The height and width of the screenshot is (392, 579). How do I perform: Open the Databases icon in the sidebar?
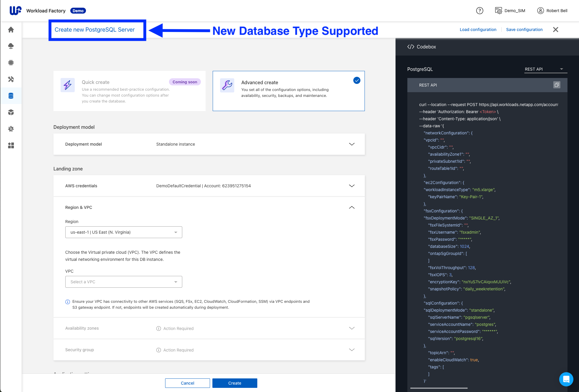point(11,96)
